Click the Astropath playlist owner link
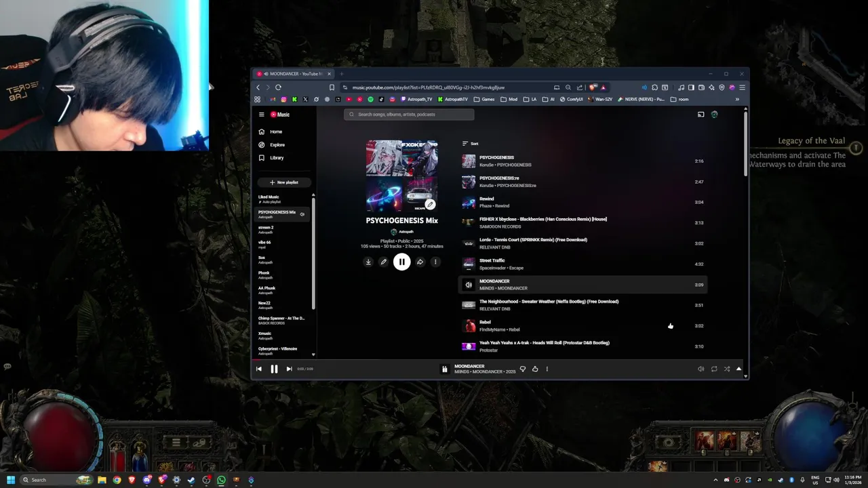Screen dimensions: 868x488 coord(406,232)
